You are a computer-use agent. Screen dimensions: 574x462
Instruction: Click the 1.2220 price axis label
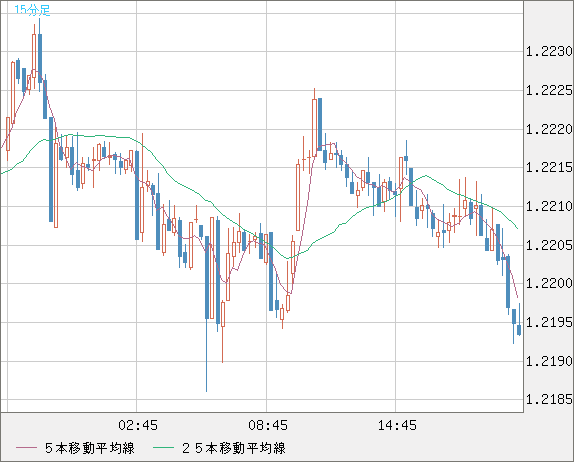[549, 129]
